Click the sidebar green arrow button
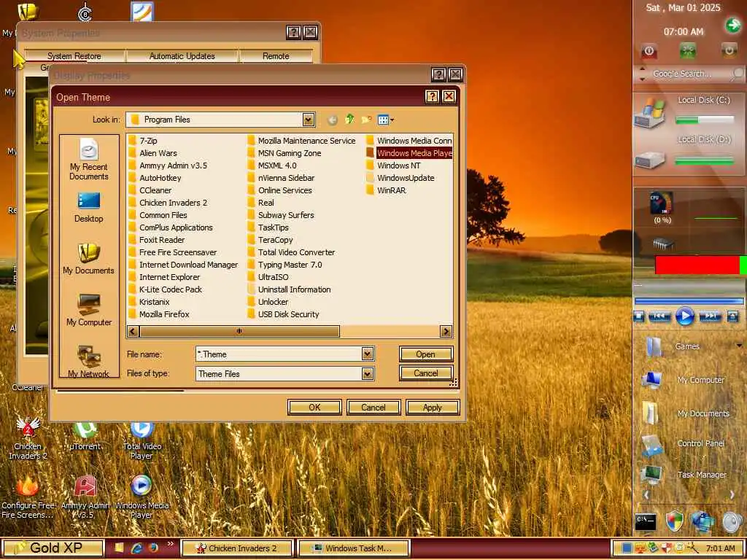The image size is (747, 560). 732,25
